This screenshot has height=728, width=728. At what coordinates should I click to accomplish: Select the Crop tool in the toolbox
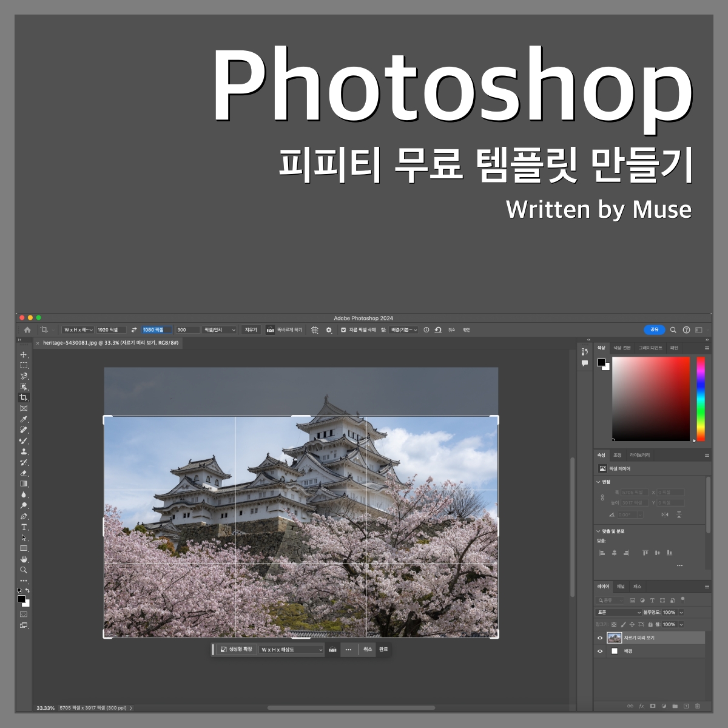[24, 397]
